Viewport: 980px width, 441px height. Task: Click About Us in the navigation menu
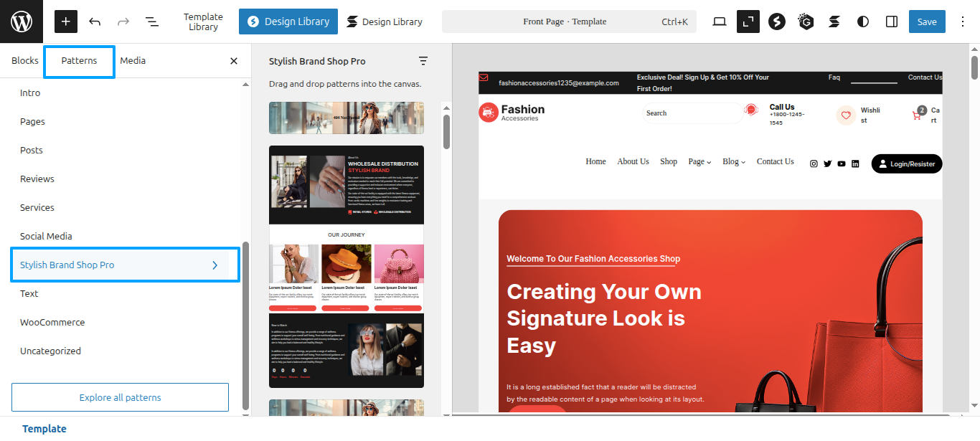[633, 162]
